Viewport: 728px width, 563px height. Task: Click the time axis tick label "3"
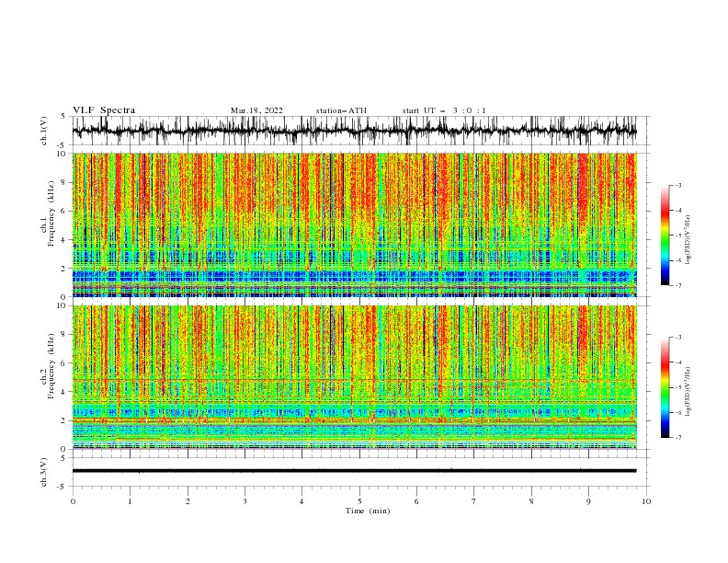[245, 501]
